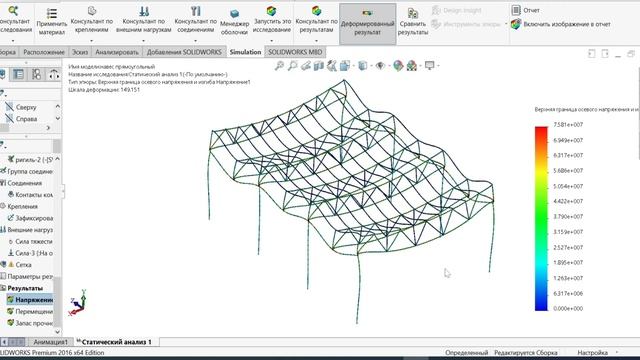This screenshot has height=360, width=640.
Task: Open View Orientation icon
Action: pyautogui.click(x=345, y=66)
